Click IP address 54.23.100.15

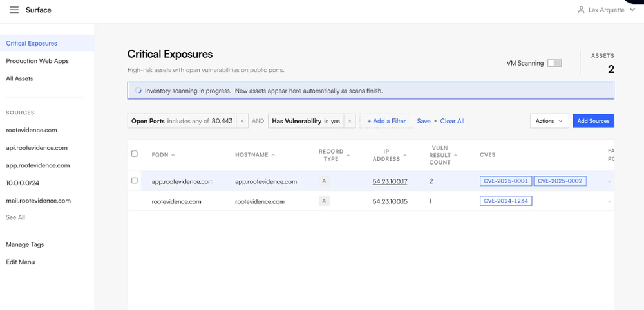point(390,201)
